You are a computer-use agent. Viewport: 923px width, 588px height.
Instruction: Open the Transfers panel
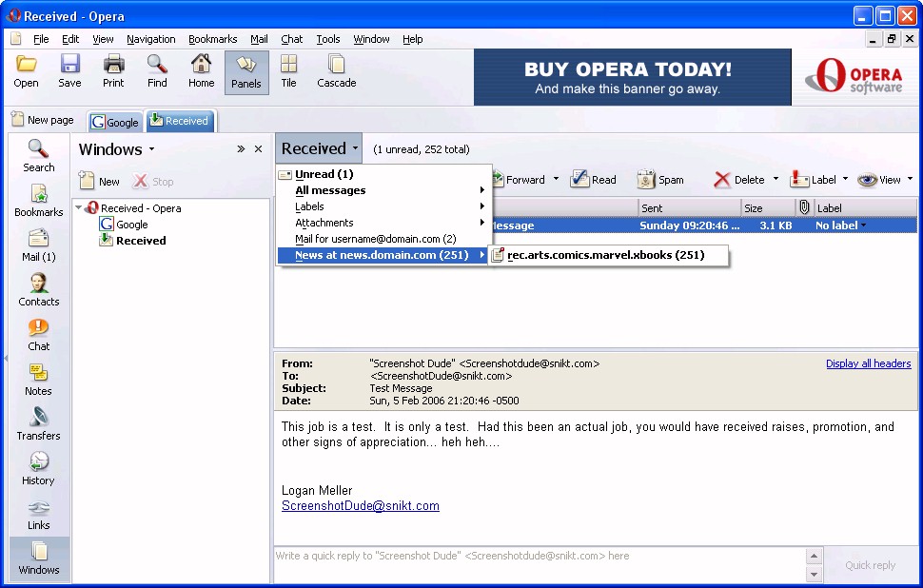point(39,424)
